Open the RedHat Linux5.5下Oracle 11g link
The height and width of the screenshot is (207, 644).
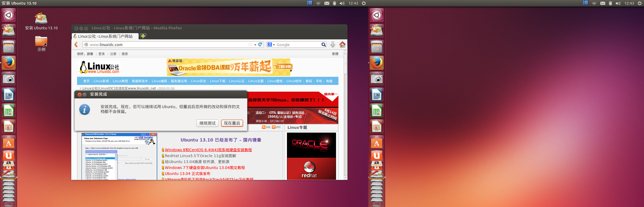(200, 156)
